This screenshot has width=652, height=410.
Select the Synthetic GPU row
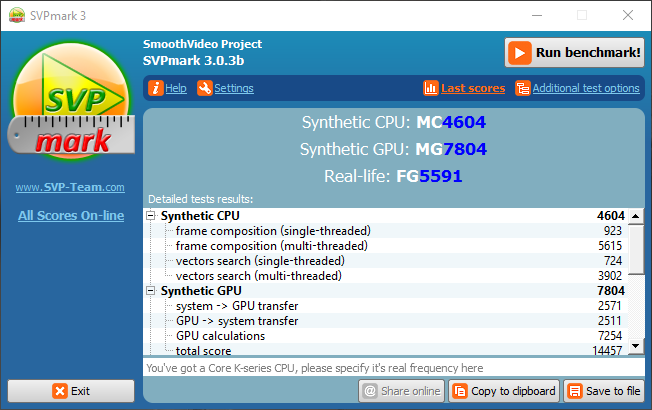tap(385, 291)
